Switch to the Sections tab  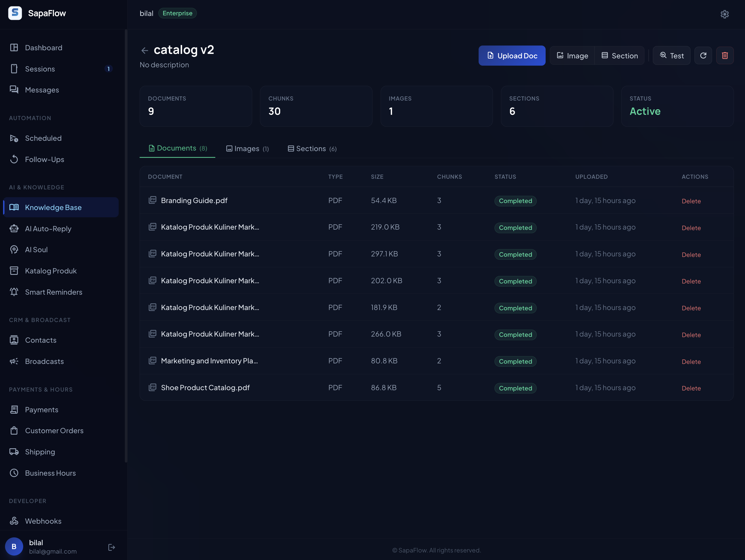(x=312, y=149)
